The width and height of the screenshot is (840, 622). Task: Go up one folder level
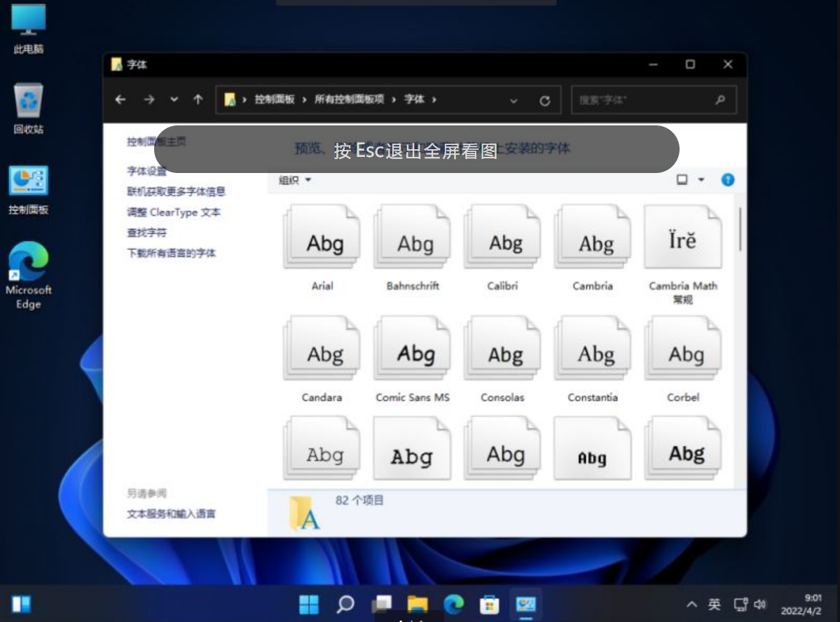[198, 99]
